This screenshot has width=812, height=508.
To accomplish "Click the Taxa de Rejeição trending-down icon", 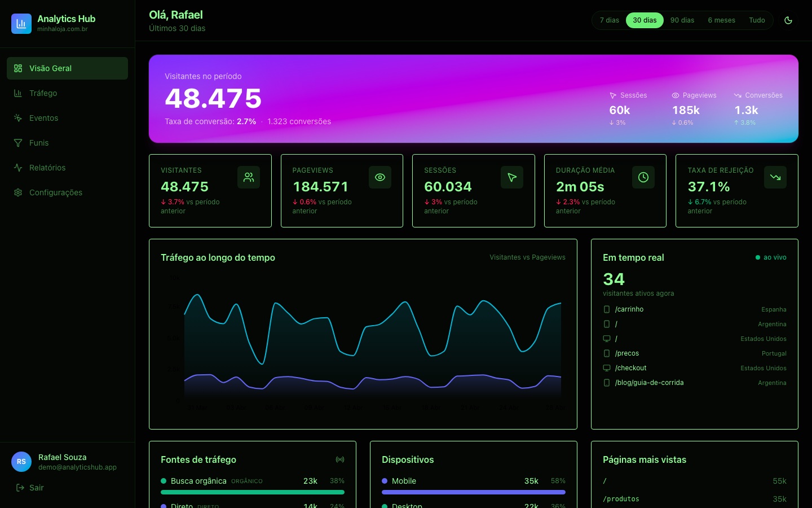I will [775, 177].
